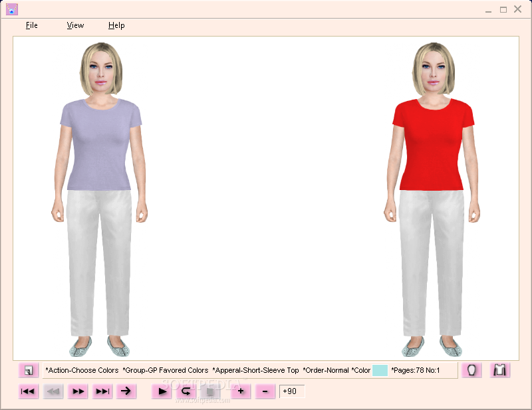Image resolution: width=532 pixels, height=410 pixels.
Task: Click the greyed stop button
Action: 210,391
